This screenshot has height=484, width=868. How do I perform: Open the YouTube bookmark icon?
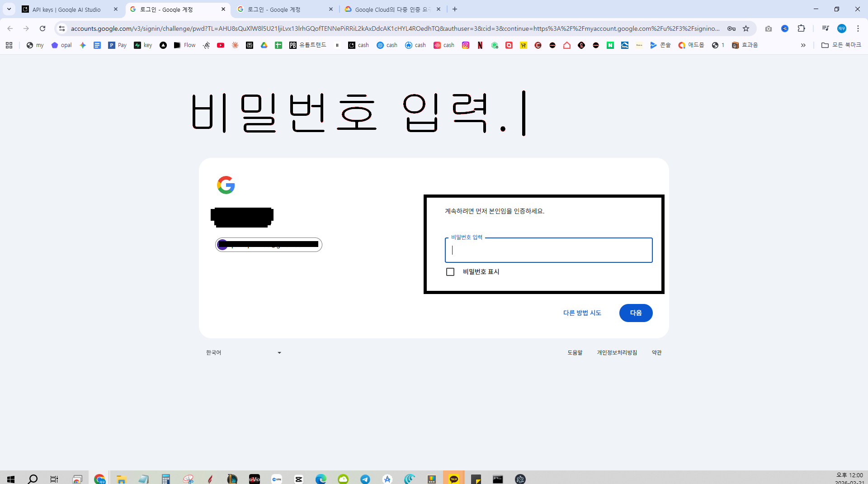point(221,45)
